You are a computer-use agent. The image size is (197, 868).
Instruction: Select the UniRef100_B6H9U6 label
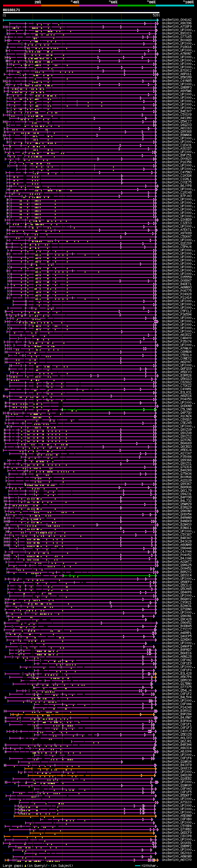click(177, 487)
